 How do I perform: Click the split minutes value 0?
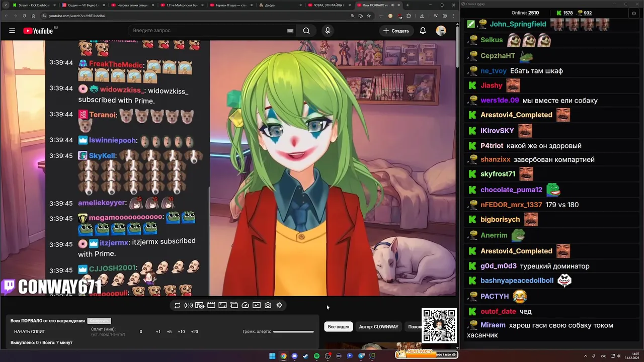coord(141,332)
